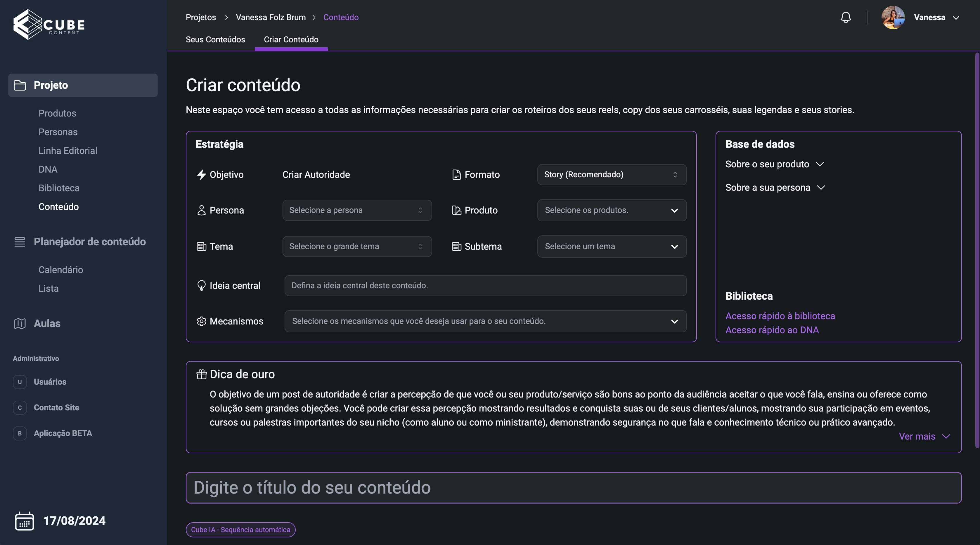This screenshot has height=545, width=980.
Task: Open Aplicação BETA admin page
Action: [x=63, y=433]
